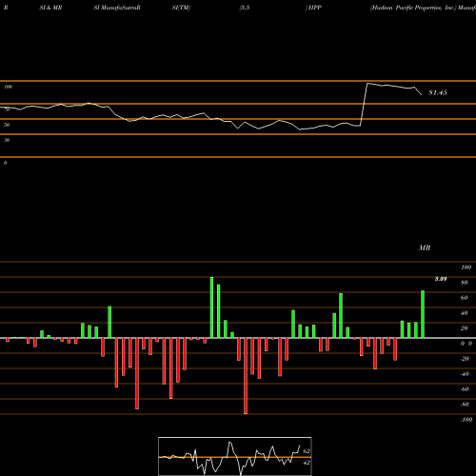Click the longest red MR bar
The height and width of the screenshot is (476, 476).
246,376
